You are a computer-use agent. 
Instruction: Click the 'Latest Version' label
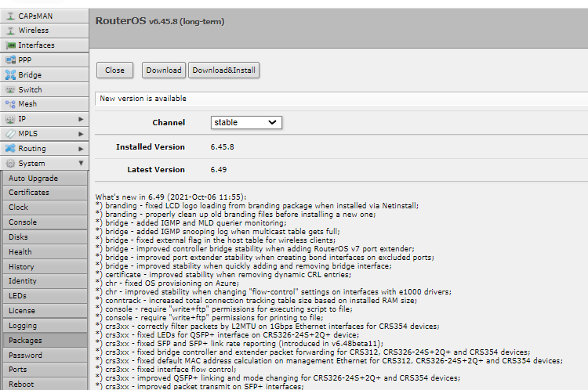(x=156, y=170)
